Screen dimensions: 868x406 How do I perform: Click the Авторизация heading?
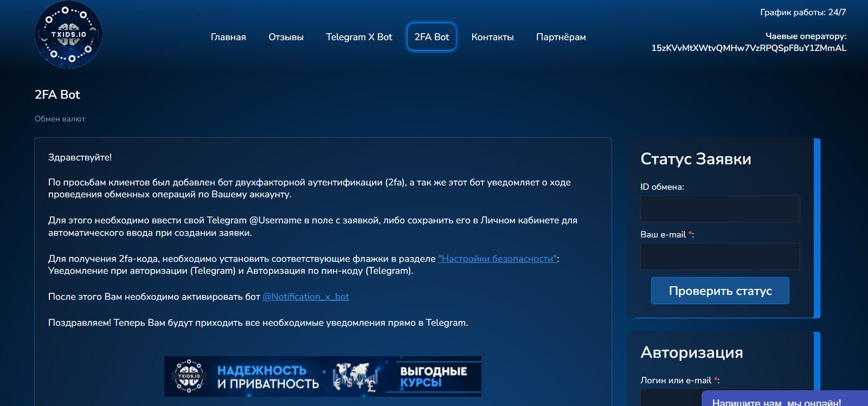click(692, 352)
